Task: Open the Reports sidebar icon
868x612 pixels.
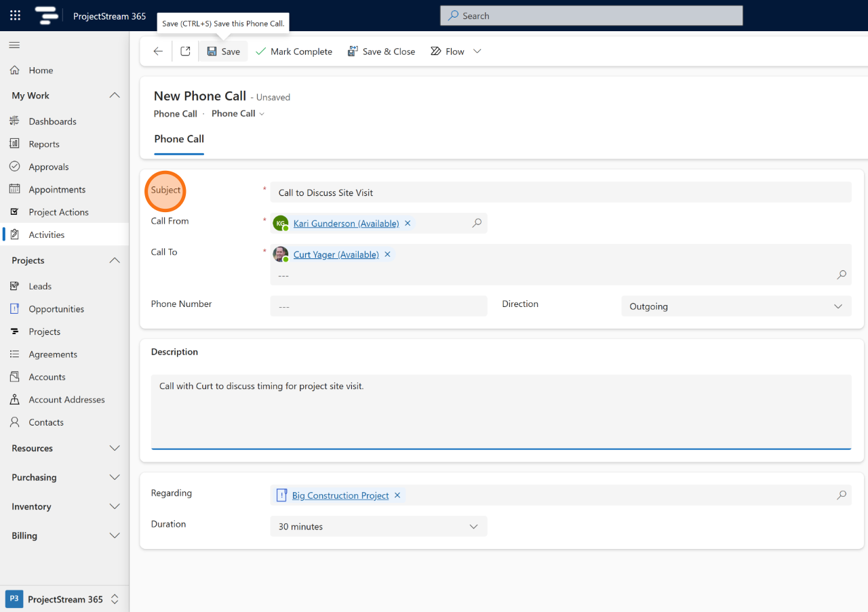Action: pos(14,144)
